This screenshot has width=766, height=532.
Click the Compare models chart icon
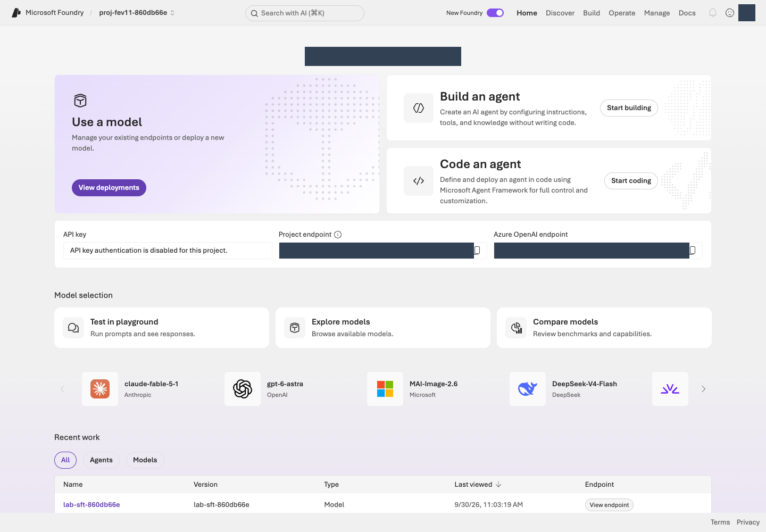516,328
